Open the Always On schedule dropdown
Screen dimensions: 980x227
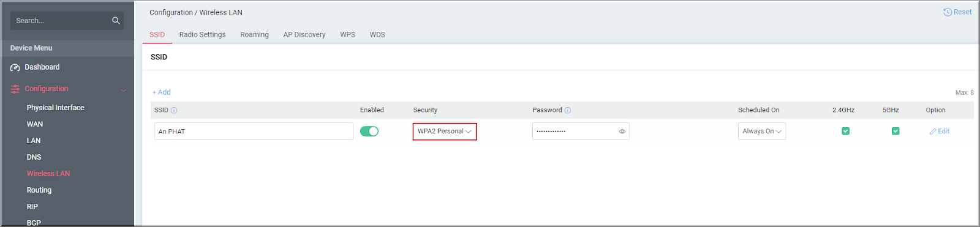coord(762,132)
